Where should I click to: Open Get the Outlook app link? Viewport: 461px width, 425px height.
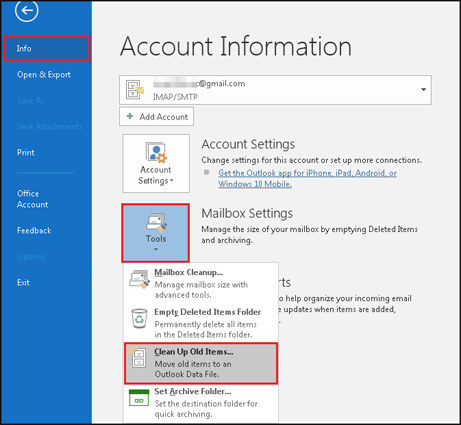[x=307, y=178]
